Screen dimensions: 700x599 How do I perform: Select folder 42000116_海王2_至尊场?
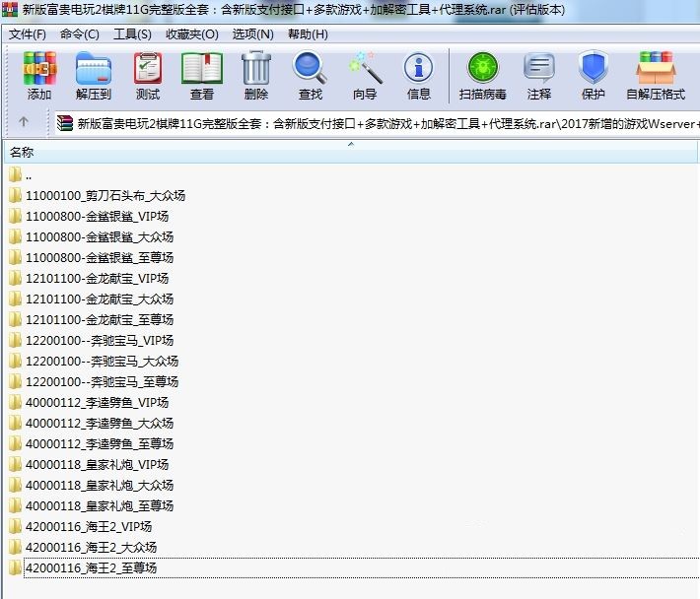point(91,568)
